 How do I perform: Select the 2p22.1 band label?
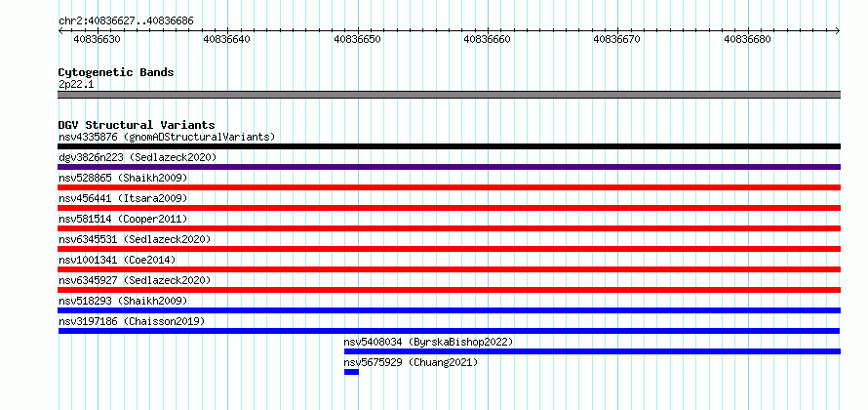(x=76, y=84)
